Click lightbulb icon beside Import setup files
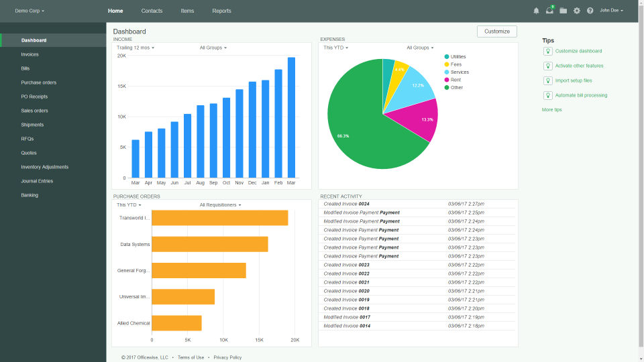This screenshot has width=644, height=362. pos(547,80)
